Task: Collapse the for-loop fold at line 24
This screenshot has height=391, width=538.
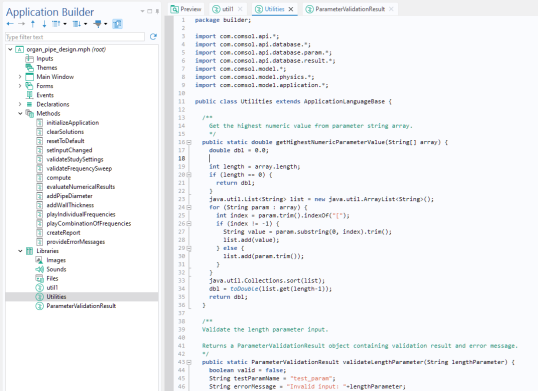Action: click(189, 208)
